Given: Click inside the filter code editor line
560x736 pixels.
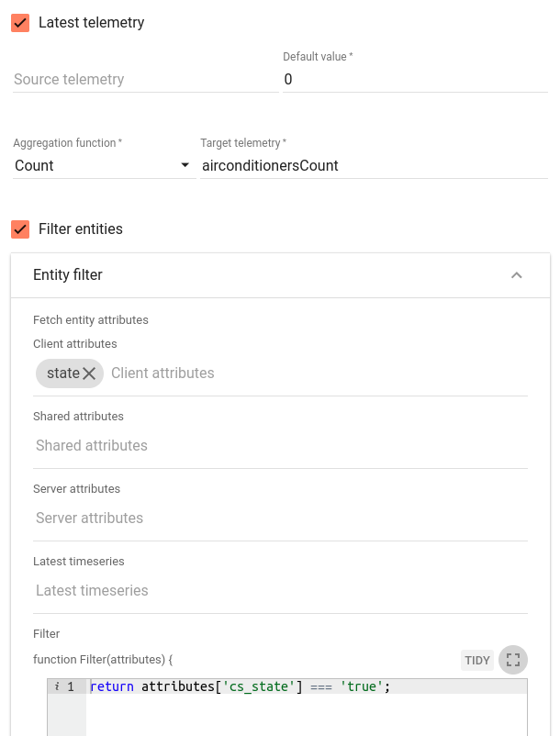Looking at the screenshot, I should point(308,686).
